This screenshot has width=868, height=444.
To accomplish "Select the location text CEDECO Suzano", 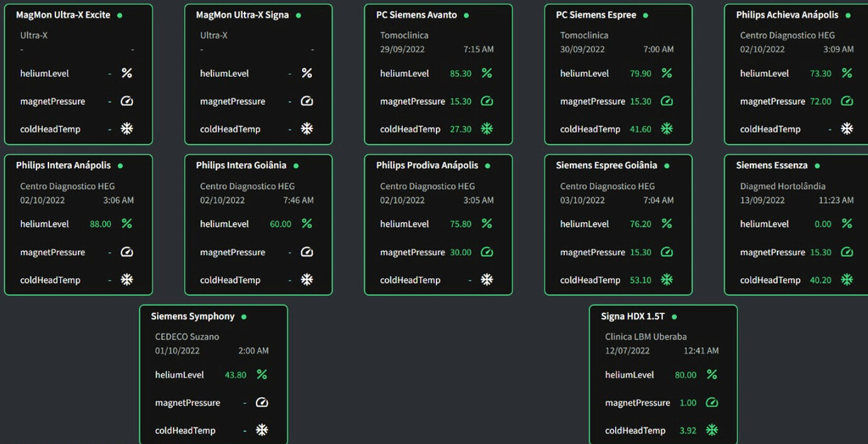I will 187,336.
